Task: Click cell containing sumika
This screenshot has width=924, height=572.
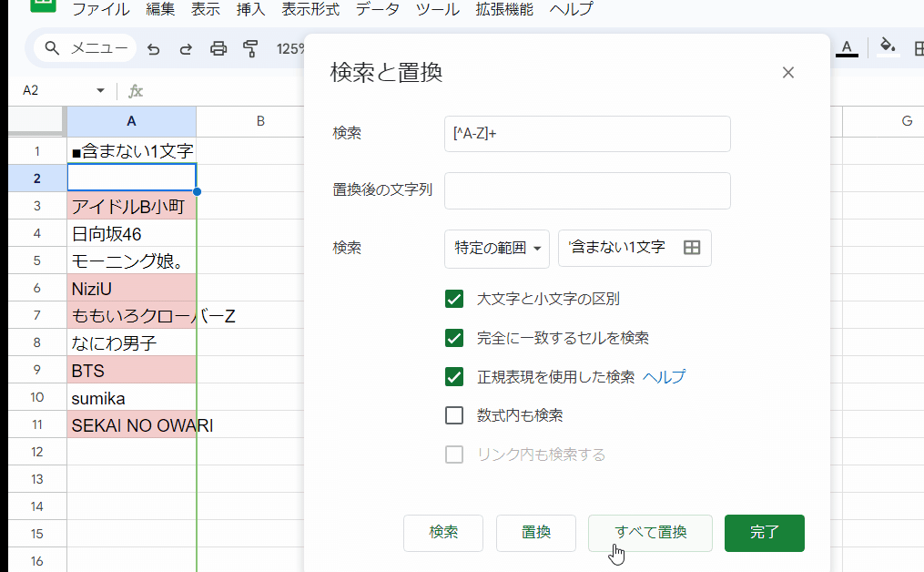Action: coord(131,397)
